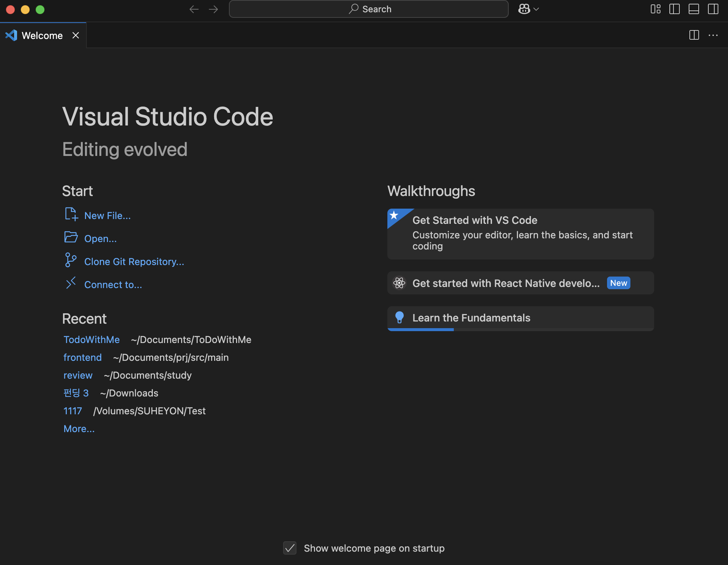Click the Search command center field
Image resolution: width=728 pixels, height=565 pixels.
(x=368, y=9)
